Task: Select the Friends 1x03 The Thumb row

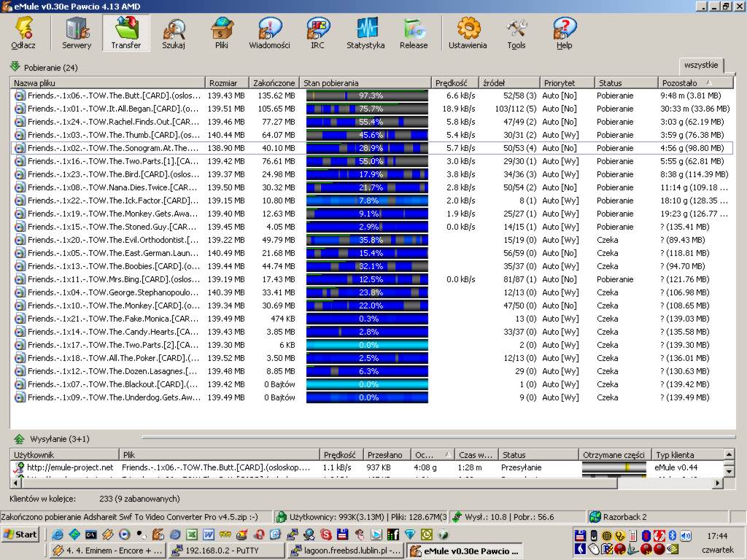Action: 371,135
